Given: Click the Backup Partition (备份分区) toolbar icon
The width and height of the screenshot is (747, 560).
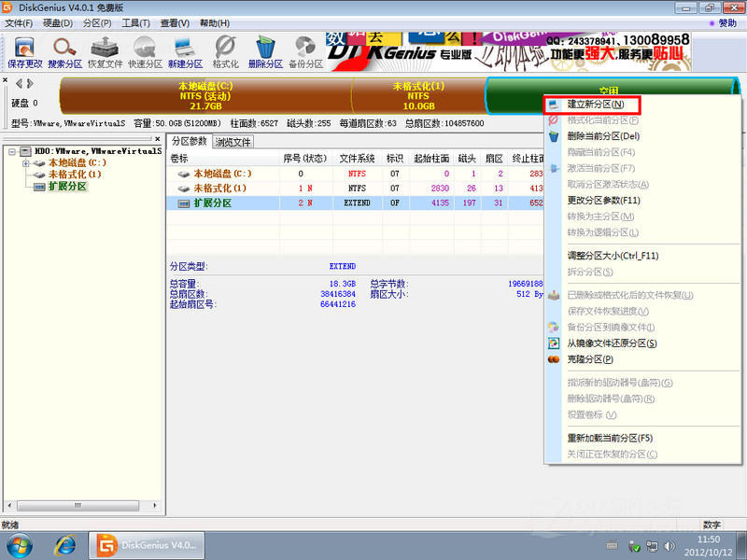Looking at the screenshot, I should click(305, 51).
